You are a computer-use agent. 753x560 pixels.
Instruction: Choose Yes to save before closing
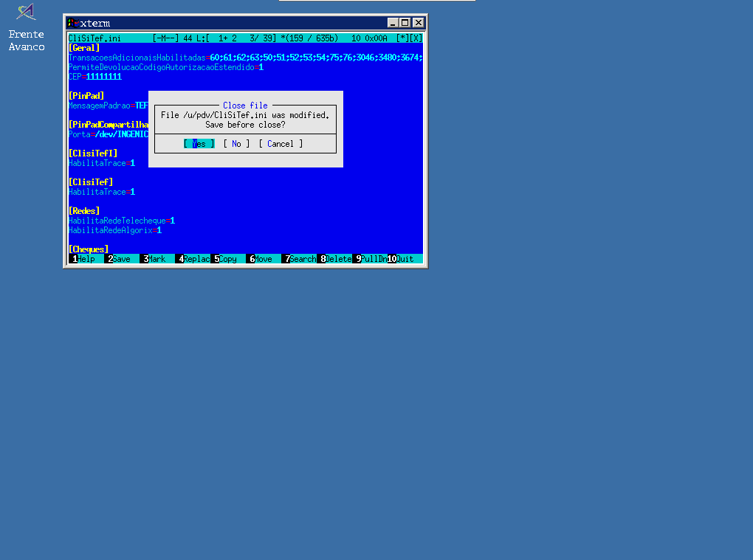(199, 144)
